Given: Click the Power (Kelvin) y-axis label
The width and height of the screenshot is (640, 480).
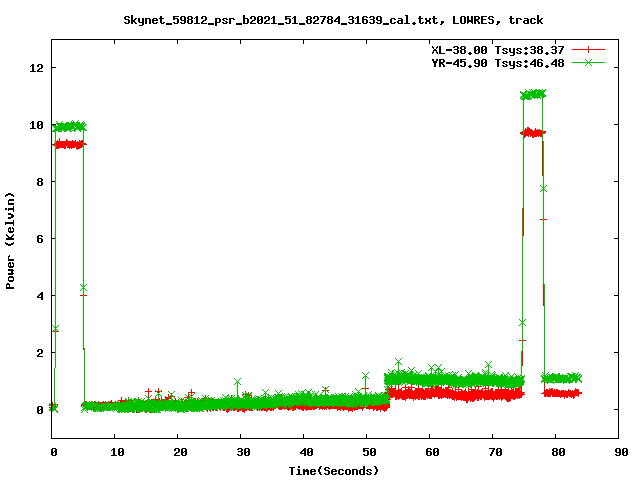Looking at the screenshot, I should [10, 241].
